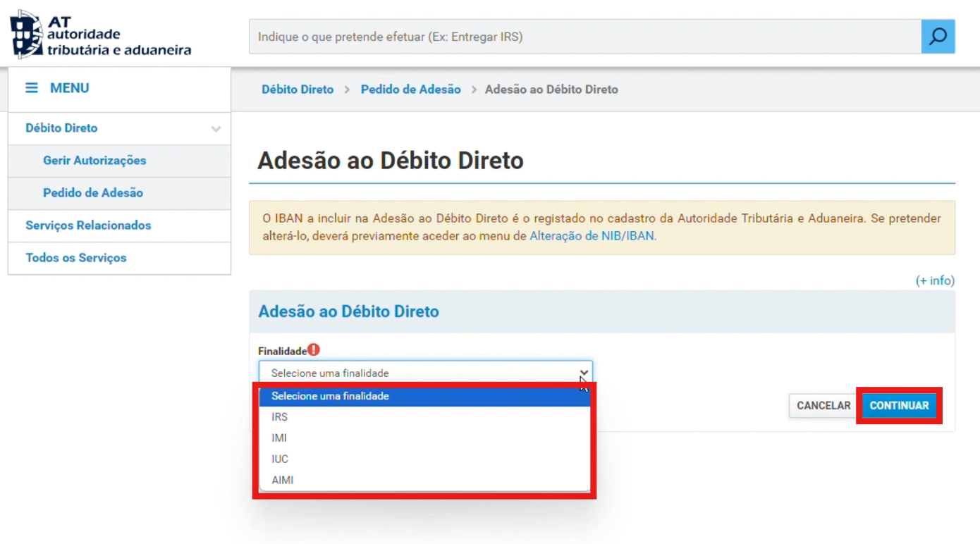Screen dimensions: 980x544
Task: Click the Adesão ao Débito Direto page heading
Action: 391,161
